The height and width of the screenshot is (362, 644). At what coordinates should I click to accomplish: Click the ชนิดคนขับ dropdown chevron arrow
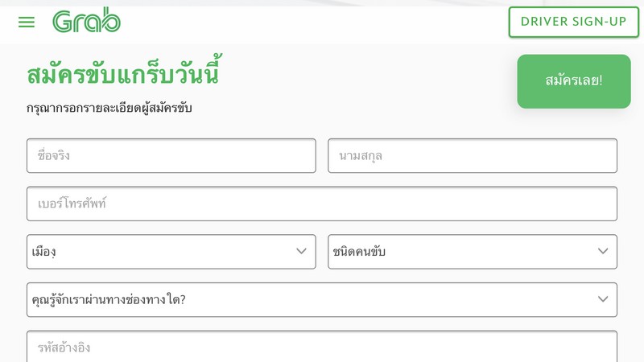point(602,252)
